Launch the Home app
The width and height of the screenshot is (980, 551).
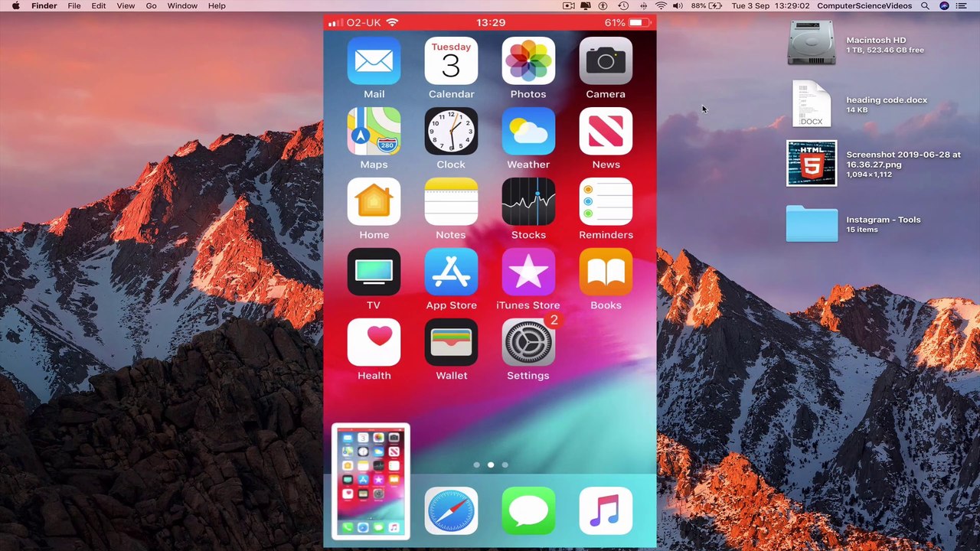pos(374,202)
